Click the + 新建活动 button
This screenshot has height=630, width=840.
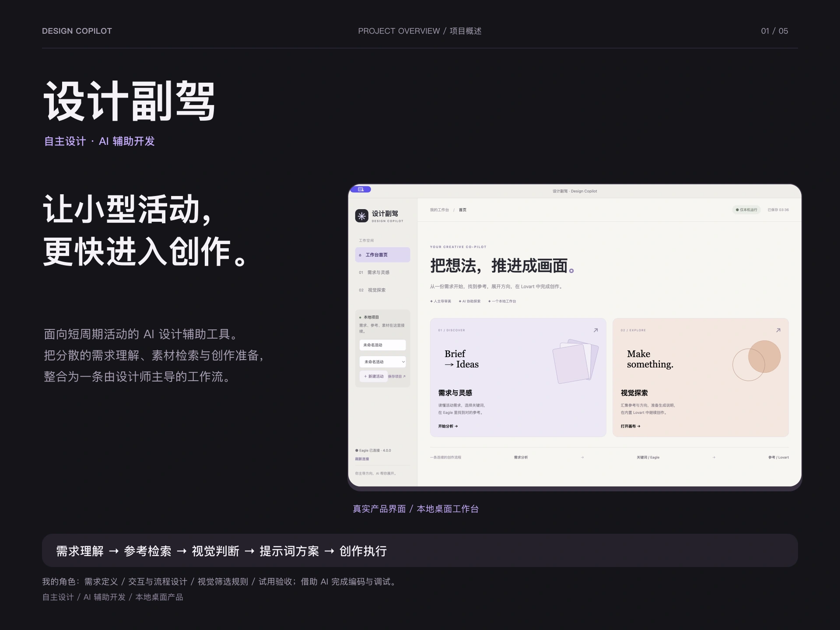[374, 376]
